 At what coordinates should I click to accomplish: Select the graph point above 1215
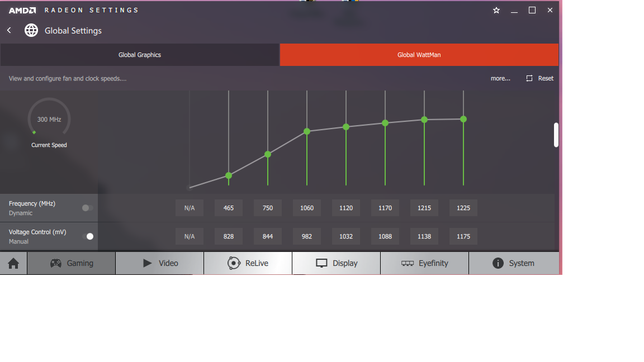(x=424, y=120)
